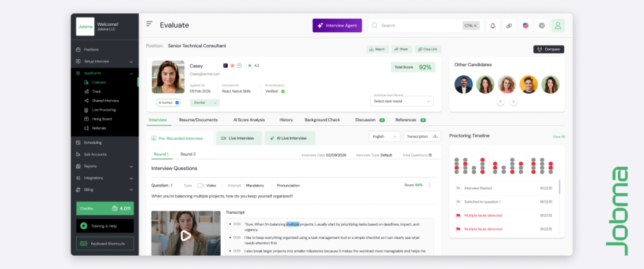Click the Credits 4,011 button
This screenshot has height=269, width=644.
(x=105, y=209)
